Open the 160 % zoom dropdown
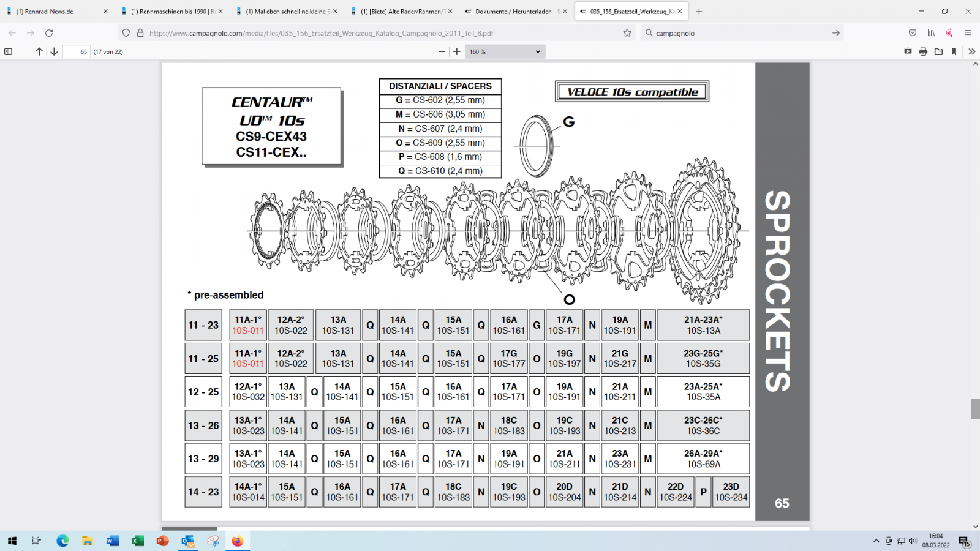The image size is (980, 551). (x=505, y=52)
